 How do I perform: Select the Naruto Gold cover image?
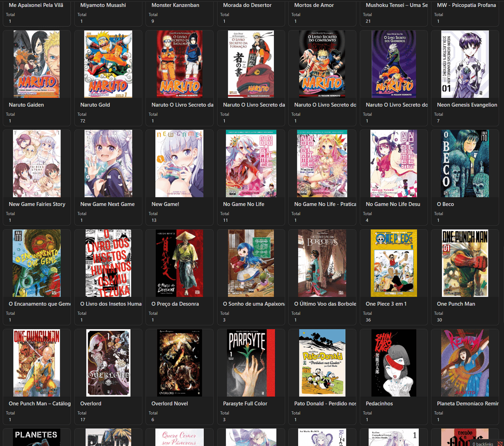(108, 64)
